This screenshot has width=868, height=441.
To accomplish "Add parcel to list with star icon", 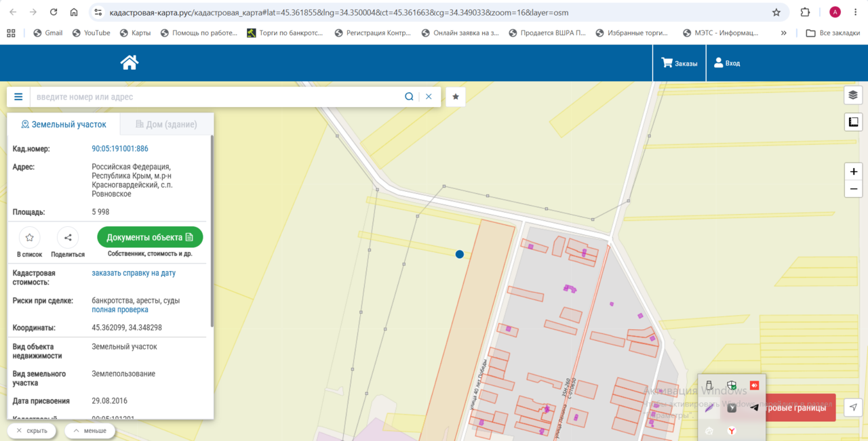I will coord(30,238).
